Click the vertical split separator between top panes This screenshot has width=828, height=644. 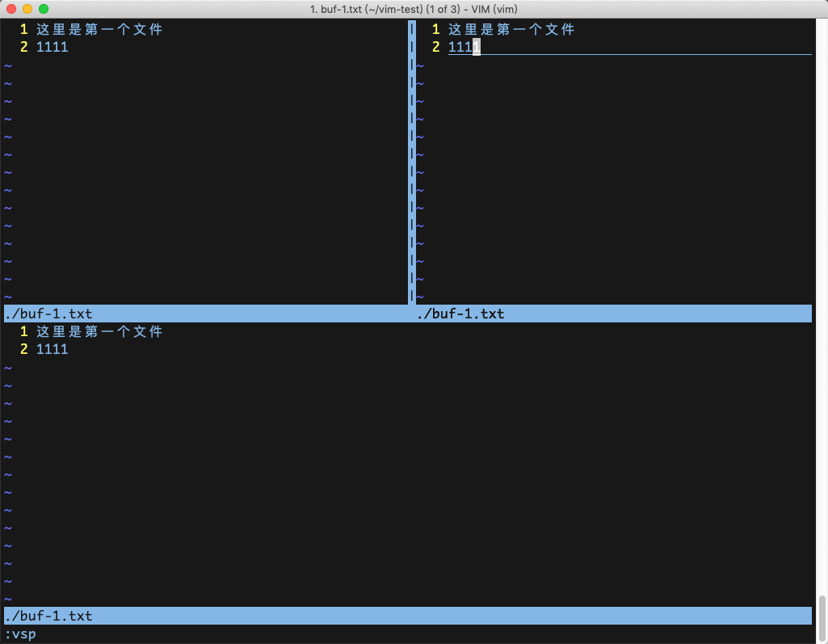pyautogui.click(x=412, y=162)
